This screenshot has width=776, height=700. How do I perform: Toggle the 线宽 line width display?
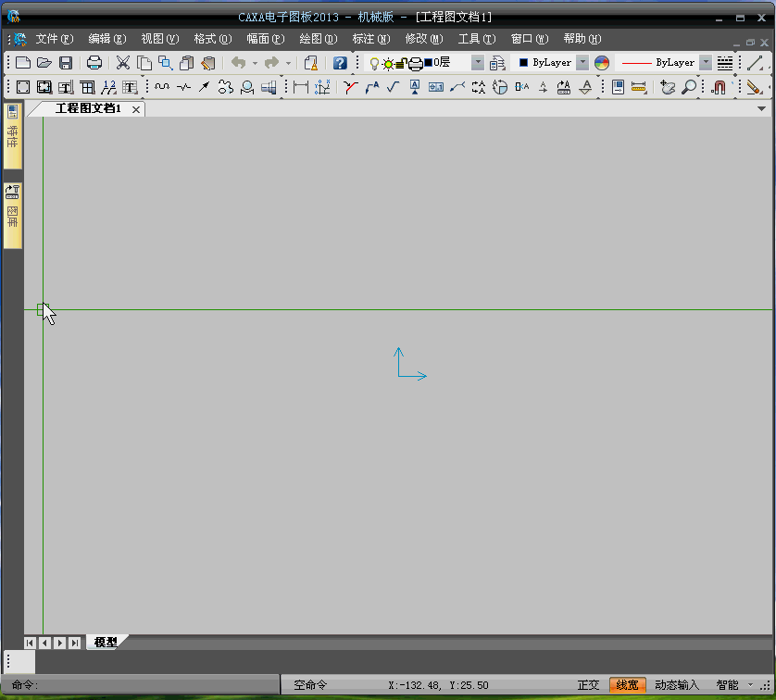(x=627, y=685)
